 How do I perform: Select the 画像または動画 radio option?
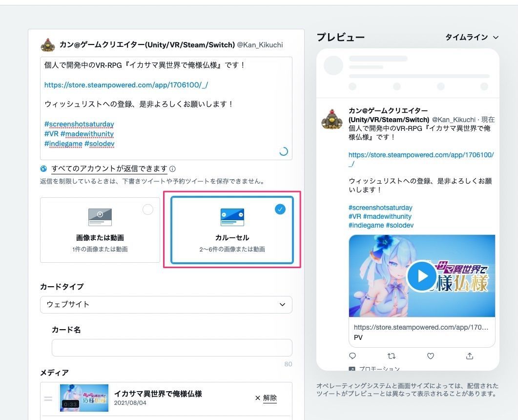[x=147, y=210]
